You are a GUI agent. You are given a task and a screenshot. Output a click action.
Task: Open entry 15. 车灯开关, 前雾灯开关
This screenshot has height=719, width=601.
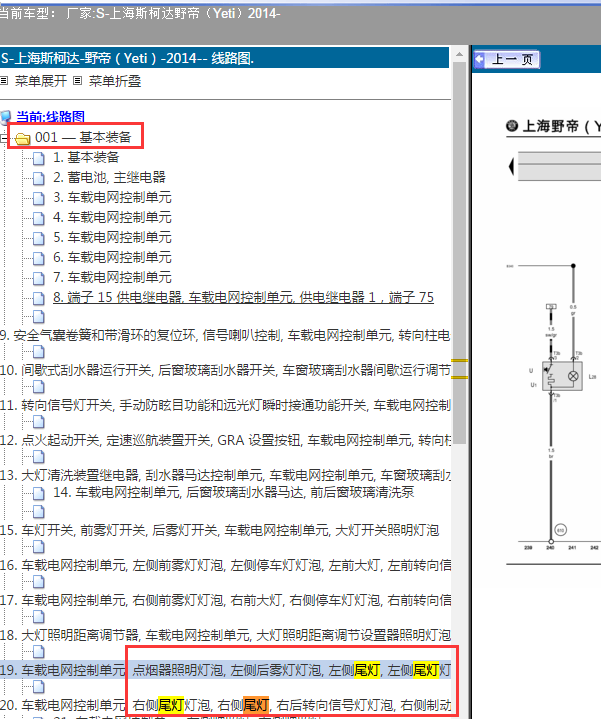point(220,530)
